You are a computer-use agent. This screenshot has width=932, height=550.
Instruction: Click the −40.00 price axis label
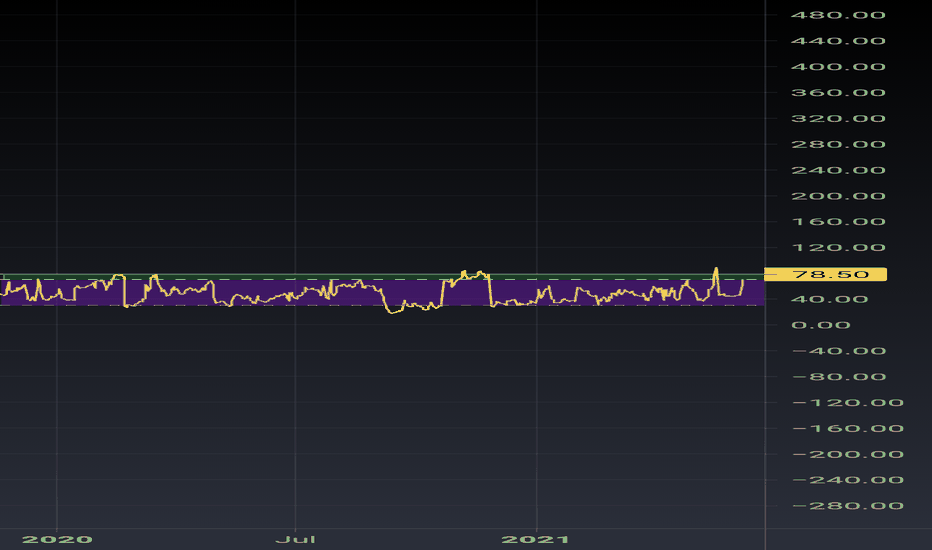(839, 351)
